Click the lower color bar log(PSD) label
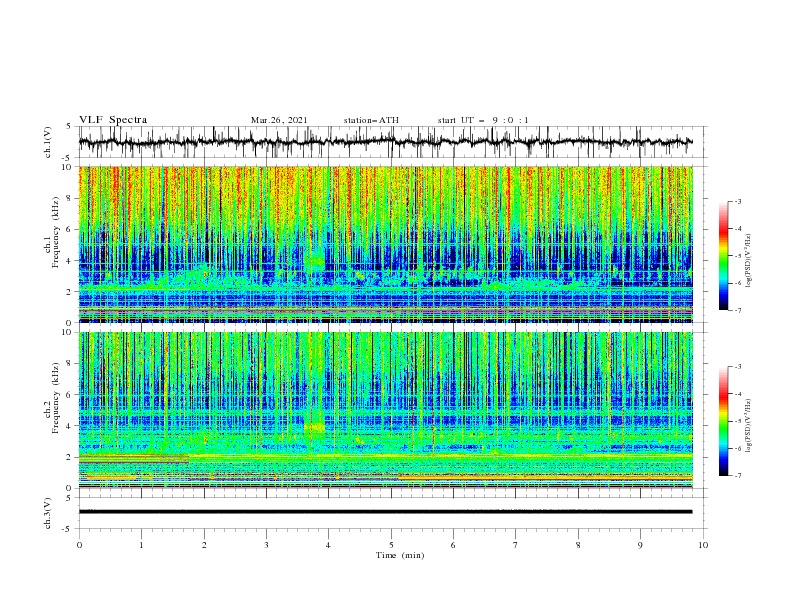 [x=749, y=426]
